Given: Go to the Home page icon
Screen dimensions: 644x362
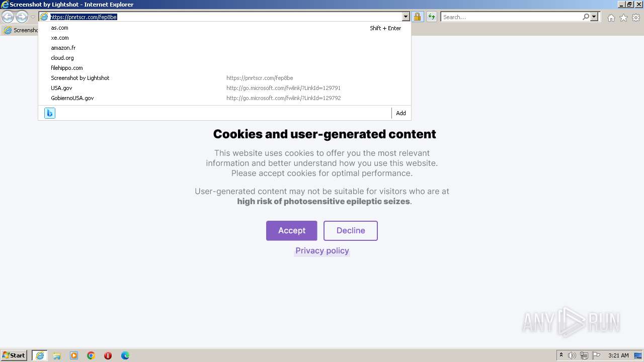Looking at the screenshot, I should 611,18.
